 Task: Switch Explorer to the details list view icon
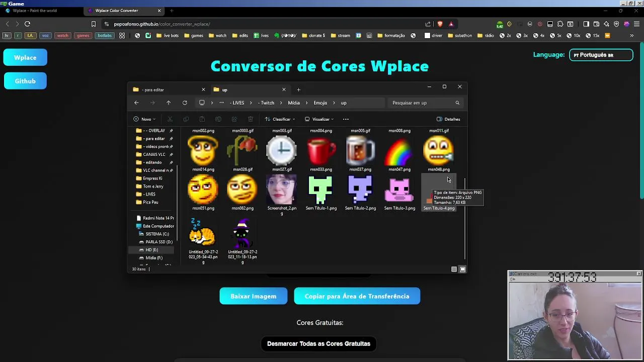pyautogui.click(x=454, y=269)
